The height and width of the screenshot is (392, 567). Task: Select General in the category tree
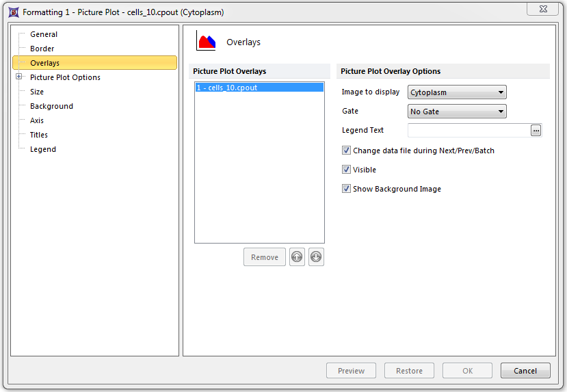point(44,34)
